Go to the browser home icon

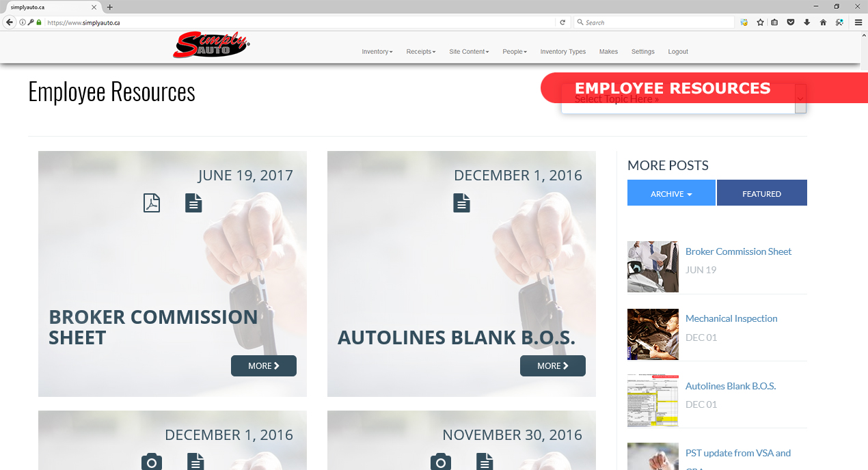[x=823, y=23]
